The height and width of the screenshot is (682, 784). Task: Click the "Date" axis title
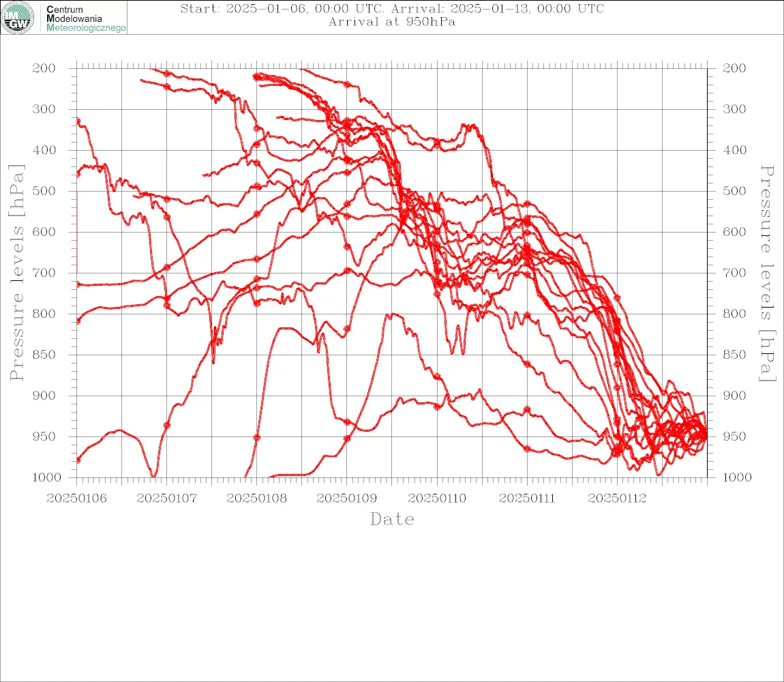point(393,519)
